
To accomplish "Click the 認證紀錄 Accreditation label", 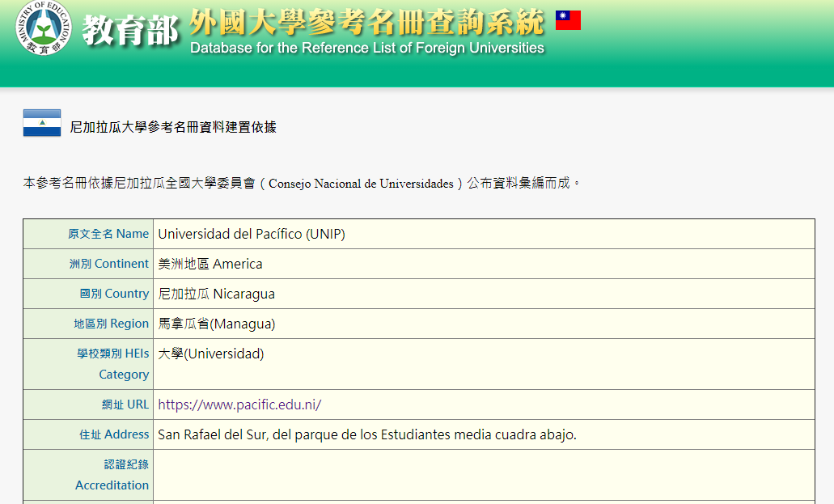I will [x=112, y=475].
